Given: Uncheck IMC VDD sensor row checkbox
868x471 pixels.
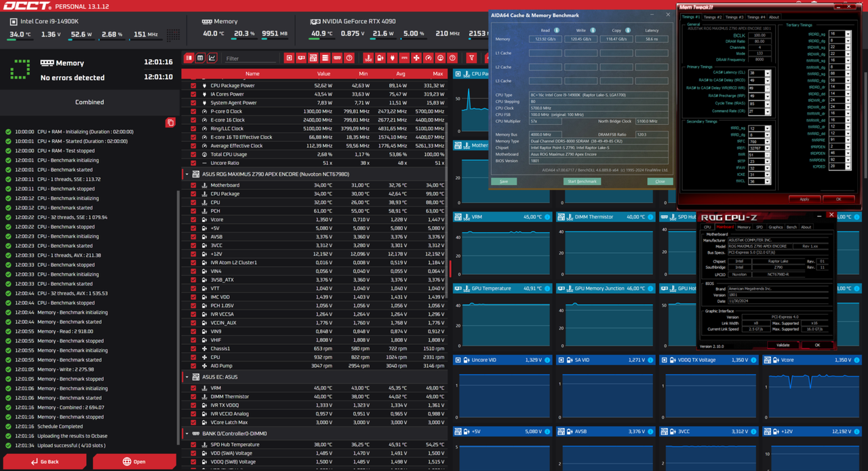Looking at the screenshot, I should tap(193, 297).
